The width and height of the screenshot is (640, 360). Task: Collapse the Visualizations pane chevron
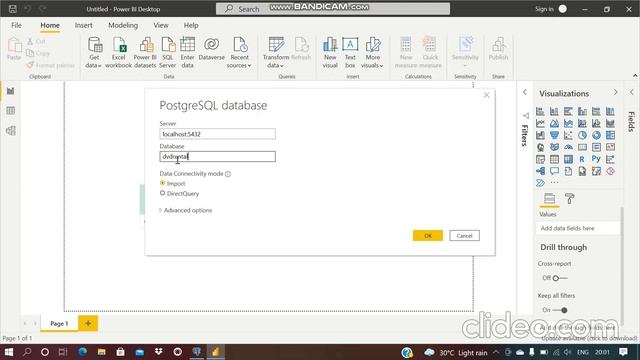pos(616,93)
